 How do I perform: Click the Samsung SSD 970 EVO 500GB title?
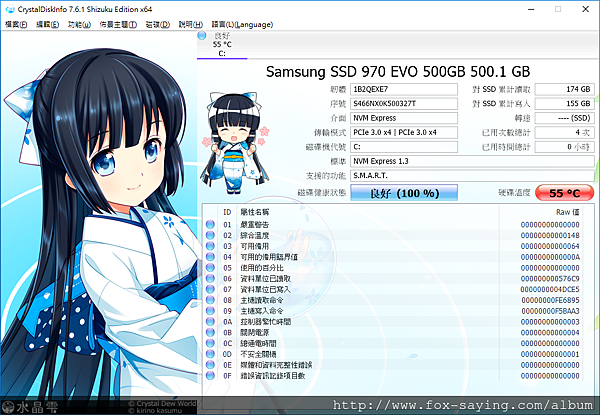pyautogui.click(x=398, y=72)
